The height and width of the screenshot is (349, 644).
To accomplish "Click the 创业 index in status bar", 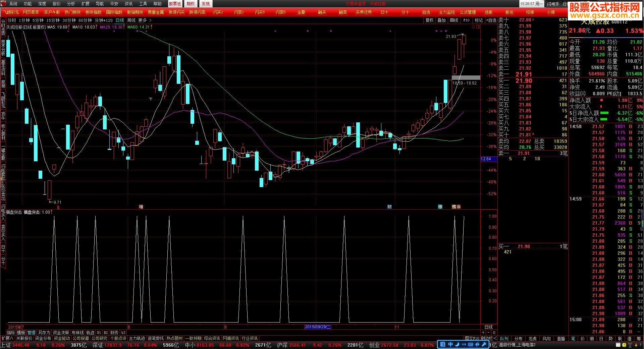I will [374, 345].
